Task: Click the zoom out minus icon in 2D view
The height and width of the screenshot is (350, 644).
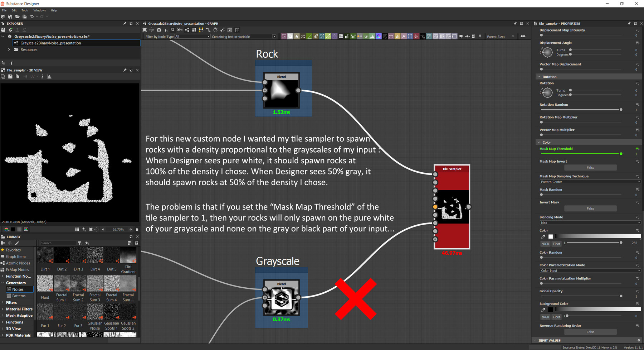Action: [x=103, y=229]
